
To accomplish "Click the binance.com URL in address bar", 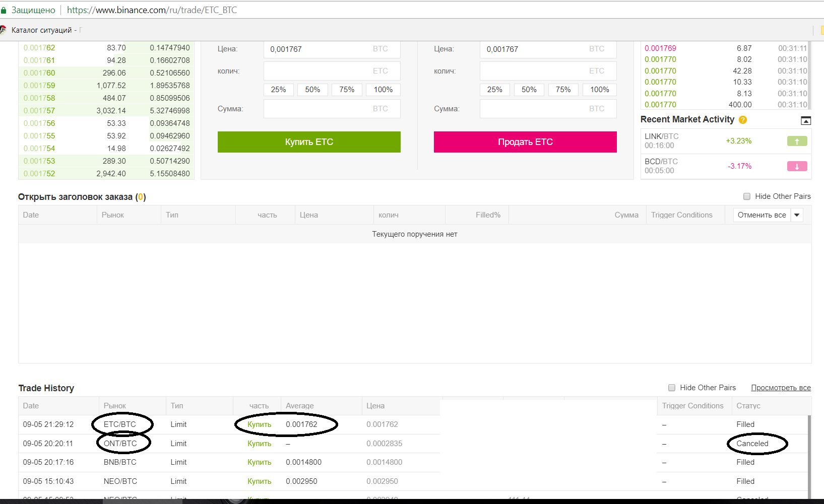I will [x=152, y=10].
